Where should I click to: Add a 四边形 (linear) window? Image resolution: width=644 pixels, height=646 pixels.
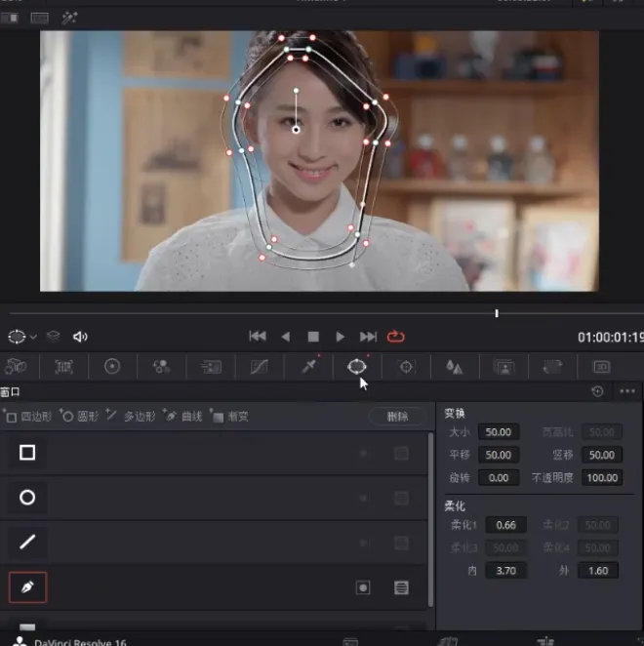point(27,417)
